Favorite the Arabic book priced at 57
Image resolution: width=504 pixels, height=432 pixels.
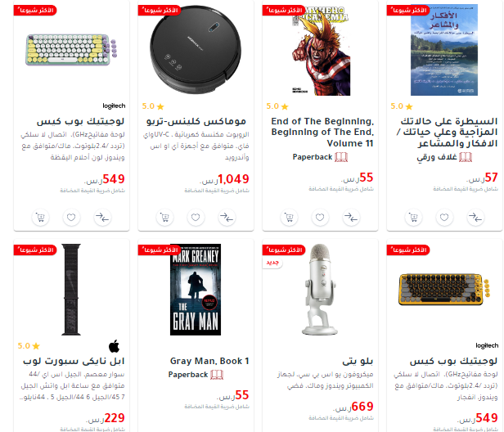coord(444,218)
